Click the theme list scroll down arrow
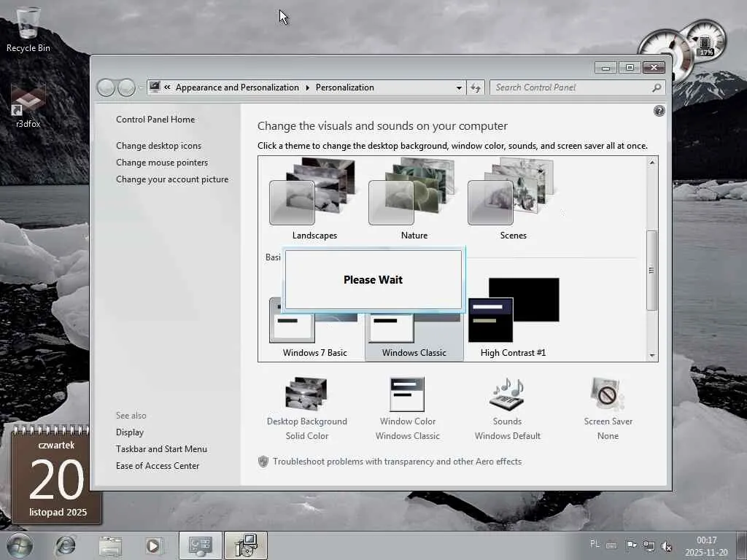This screenshot has height=560, width=747. [x=652, y=355]
